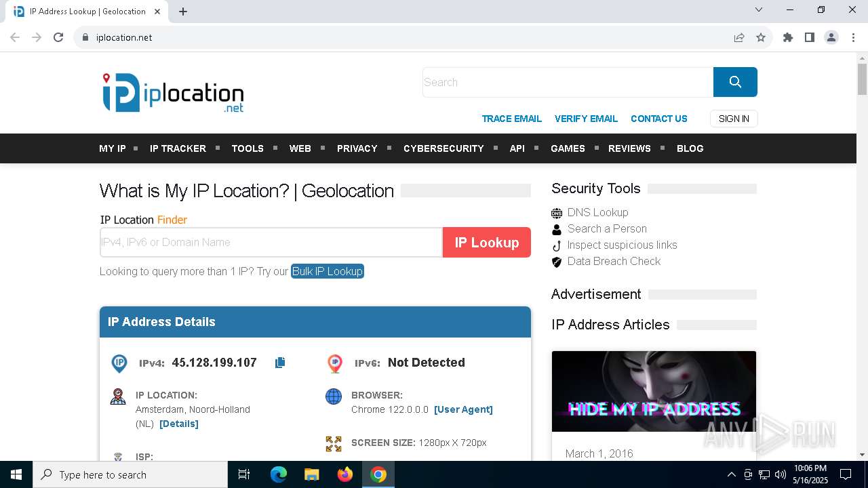Open a new browser tab
This screenshot has height=488, width=868.
click(x=183, y=12)
